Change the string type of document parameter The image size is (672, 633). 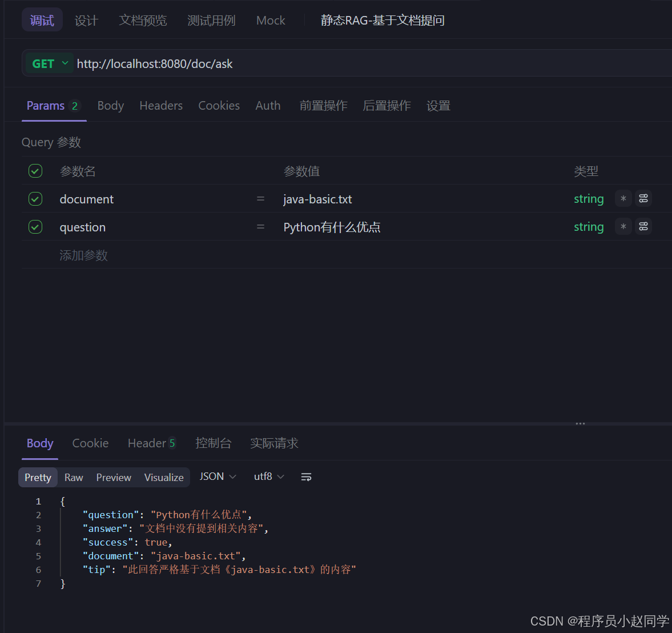point(589,199)
